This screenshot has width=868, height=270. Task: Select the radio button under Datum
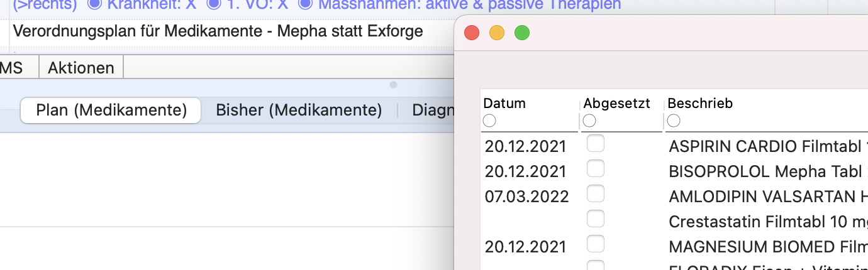pyautogui.click(x=489, y=120)
